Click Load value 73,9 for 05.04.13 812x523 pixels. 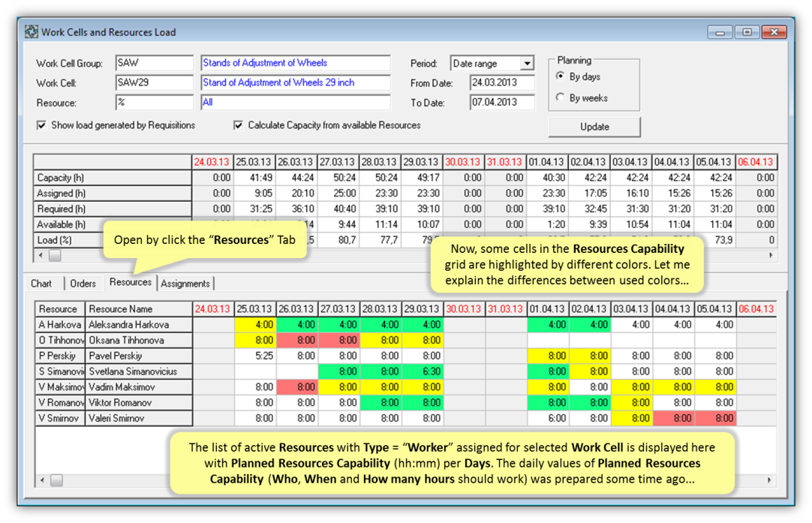[x=714, y=240]
